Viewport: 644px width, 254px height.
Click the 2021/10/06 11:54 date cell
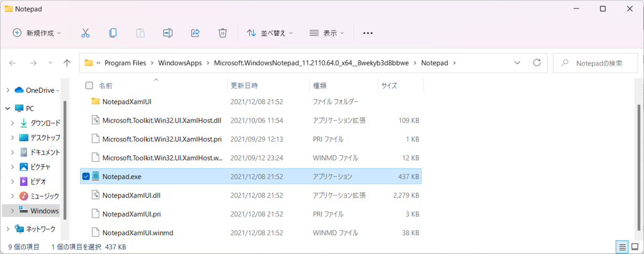(x=257, y=121)
